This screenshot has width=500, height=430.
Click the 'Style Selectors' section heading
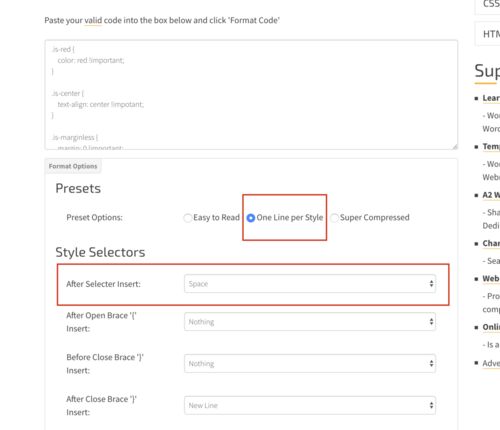click(x=100, y=252)
